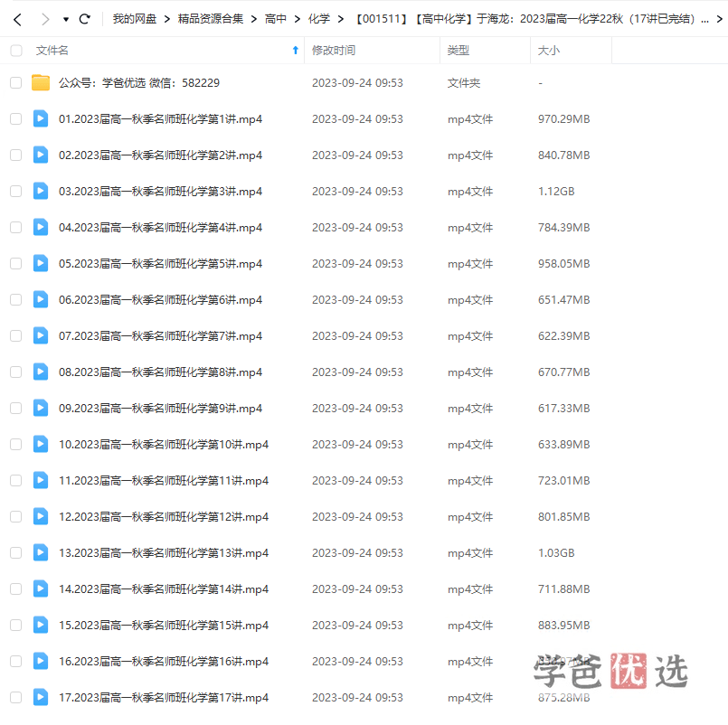Tick checkbox for 第4讲.mp4 file
Viewport: 728px width, 725px height.
click(x=16, y=228)
